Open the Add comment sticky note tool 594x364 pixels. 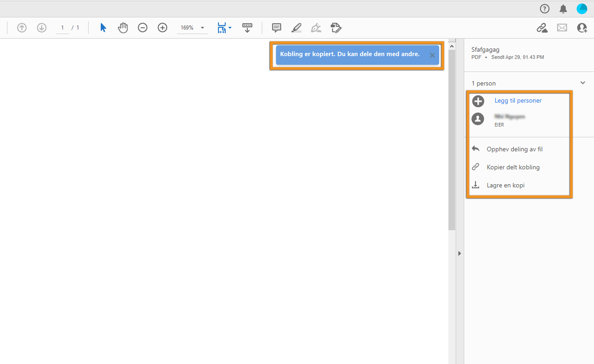(276, 28)
